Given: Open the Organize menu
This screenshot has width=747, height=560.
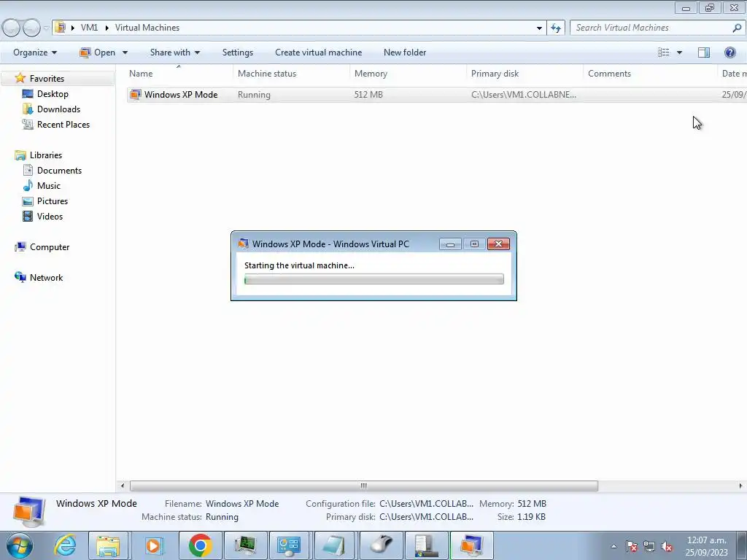Looking at the screenshot, I should pos(35,52).
